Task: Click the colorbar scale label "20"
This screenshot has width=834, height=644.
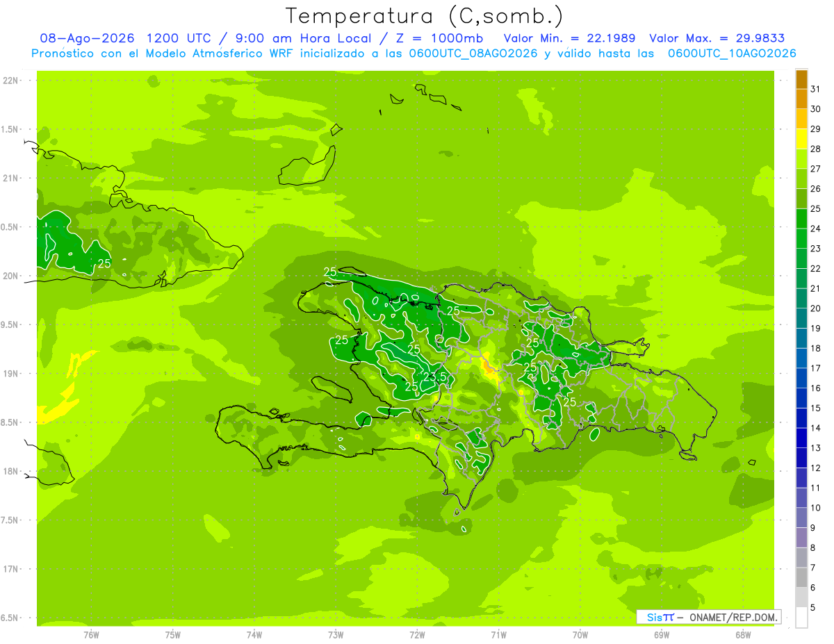Action: tap(815, 308)
